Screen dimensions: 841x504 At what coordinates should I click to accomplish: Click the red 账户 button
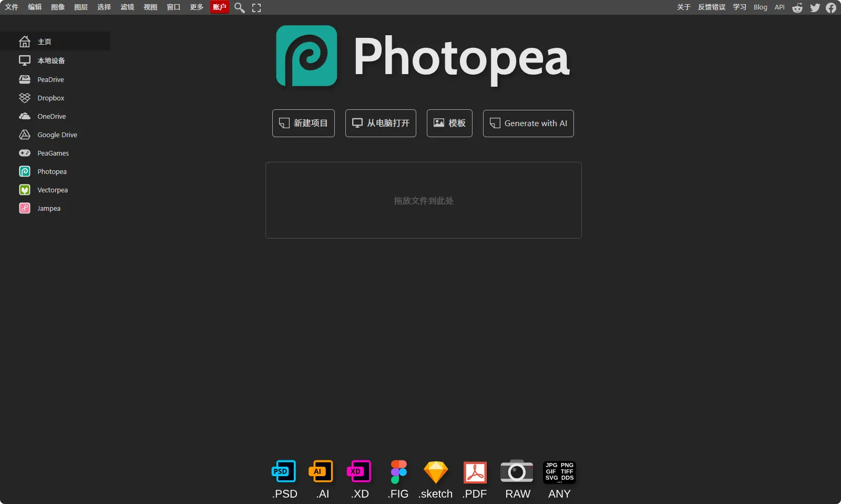pos(219,7)
